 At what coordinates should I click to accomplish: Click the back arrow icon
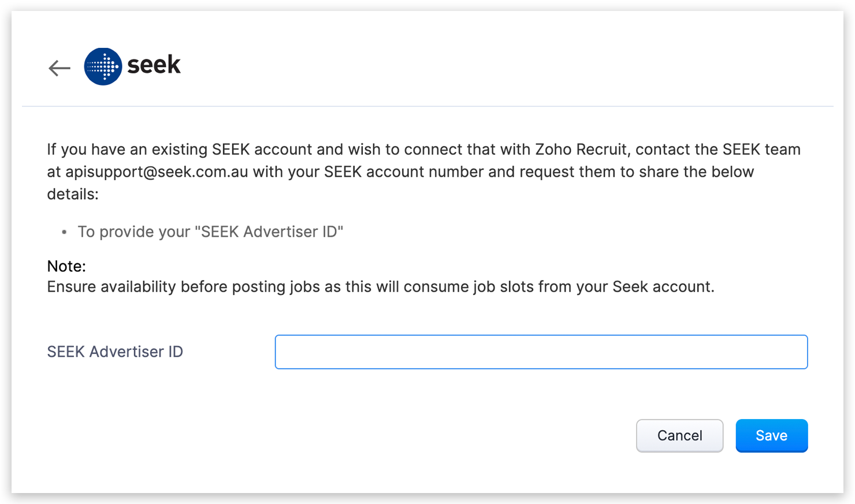pyautogui.click(x=59, y=68)
